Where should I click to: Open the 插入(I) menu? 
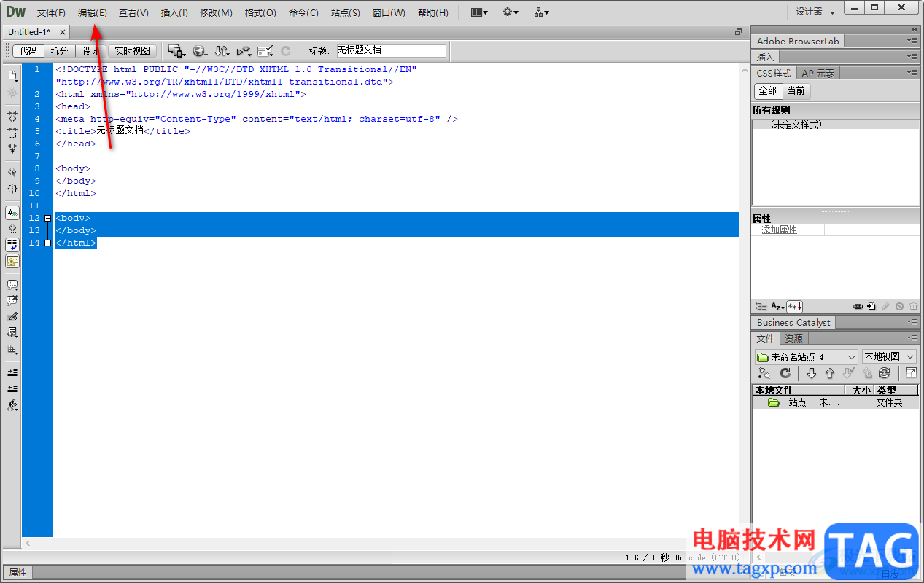(x=174, y=13)
